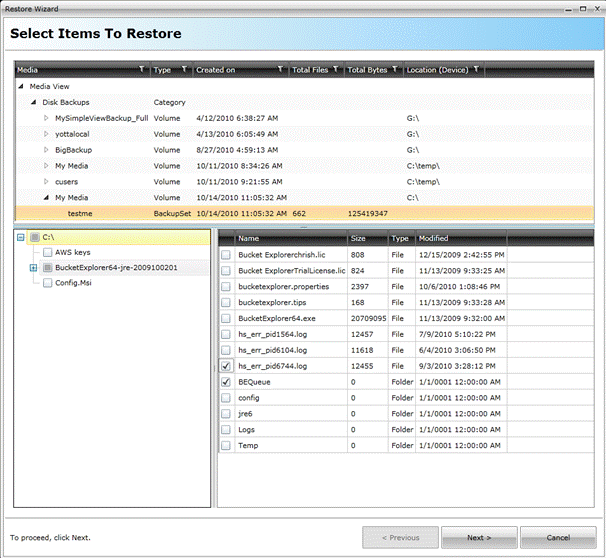Uncheck the BEQueue folder checkbox
The width and height of the screenshot is (606, 558).
[x=226, y=382]
